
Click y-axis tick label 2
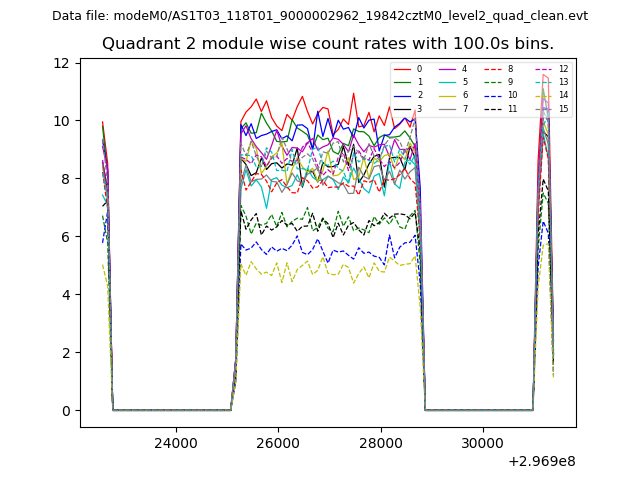coord(65,353)
